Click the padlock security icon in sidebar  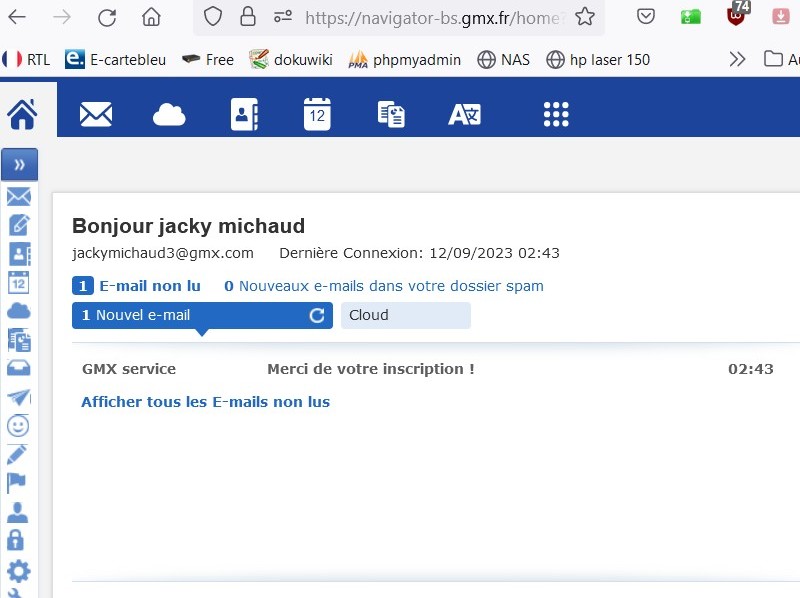(x=17, y=541)
